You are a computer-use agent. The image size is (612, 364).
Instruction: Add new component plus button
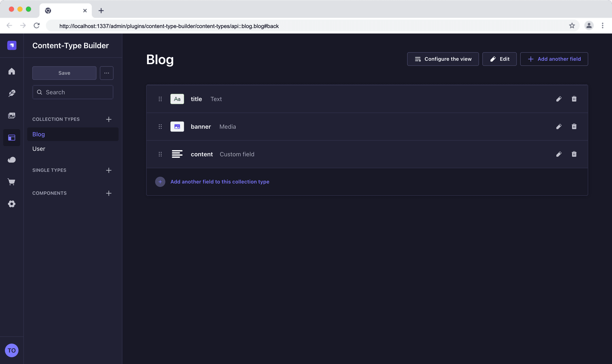[109, 193]
